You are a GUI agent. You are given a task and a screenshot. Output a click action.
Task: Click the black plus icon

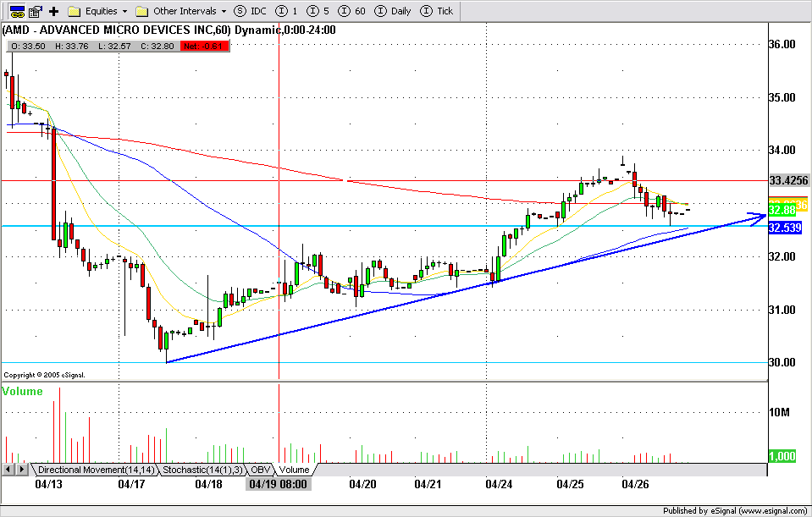click(54, 11)
